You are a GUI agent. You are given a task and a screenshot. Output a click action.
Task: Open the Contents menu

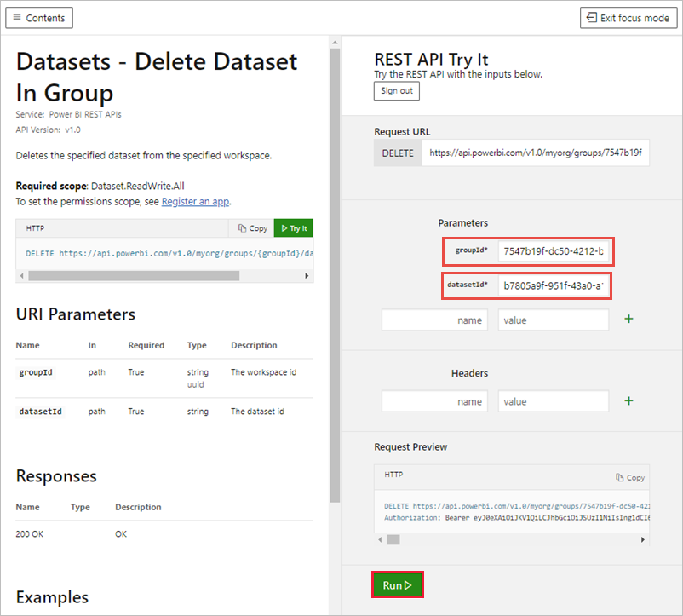click(x=39, y=18)
